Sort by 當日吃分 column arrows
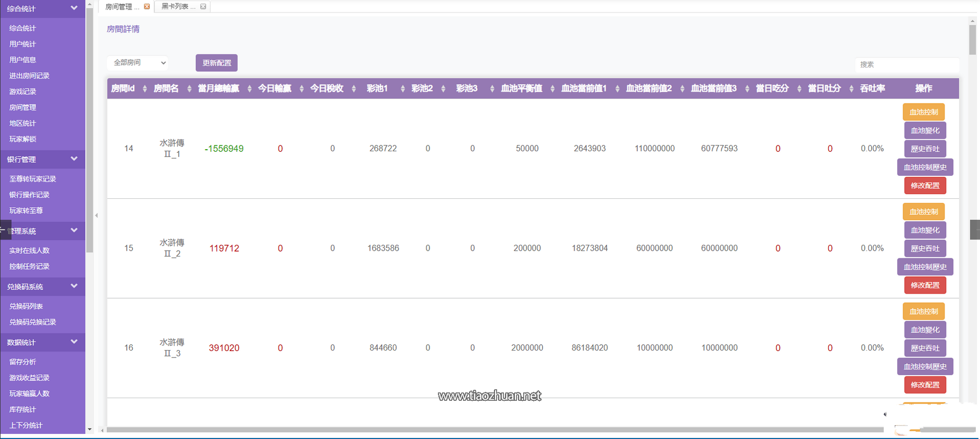 pyautogui.click(x=799, y=89)
